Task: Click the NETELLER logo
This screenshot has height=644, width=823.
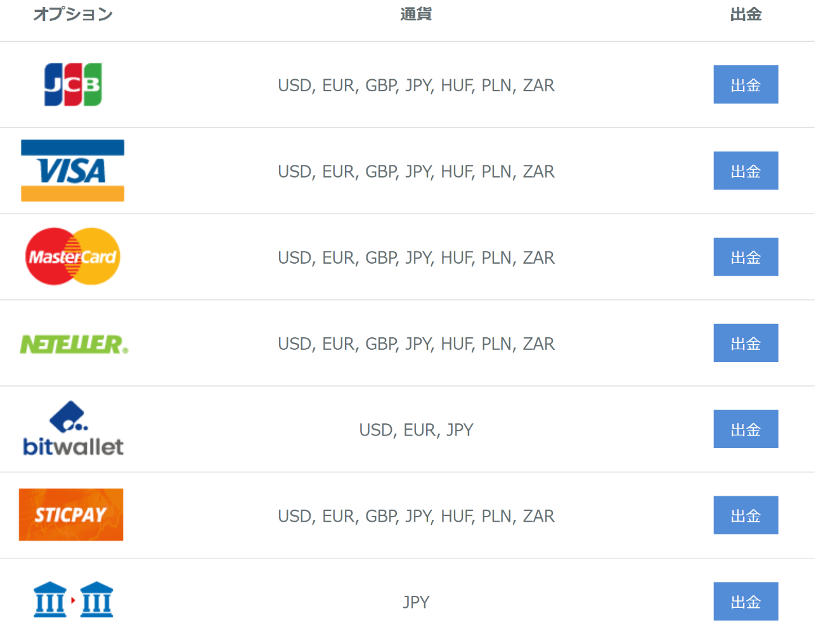Action: [x=74, y=344]
